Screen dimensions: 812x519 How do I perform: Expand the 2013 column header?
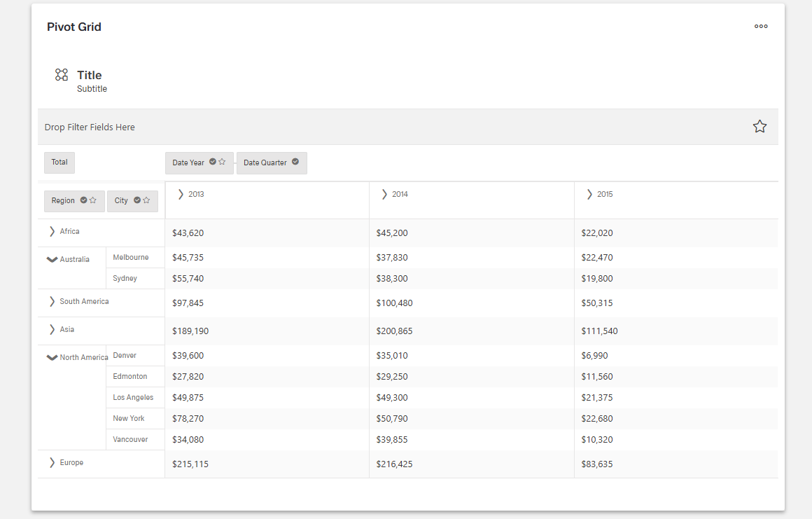(x=181, y=194)
